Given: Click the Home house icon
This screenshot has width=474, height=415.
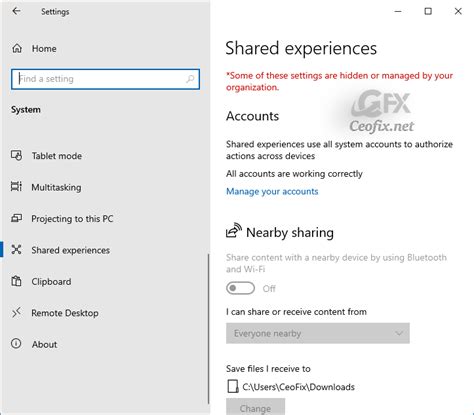Looking at the screenshot, I should (17, 48).
